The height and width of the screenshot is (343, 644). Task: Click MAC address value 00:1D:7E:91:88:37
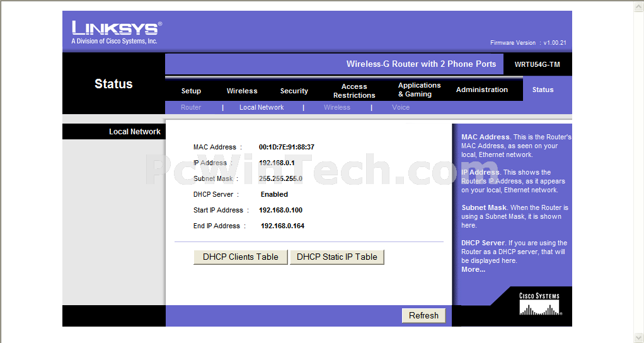(x=287, y=147)
